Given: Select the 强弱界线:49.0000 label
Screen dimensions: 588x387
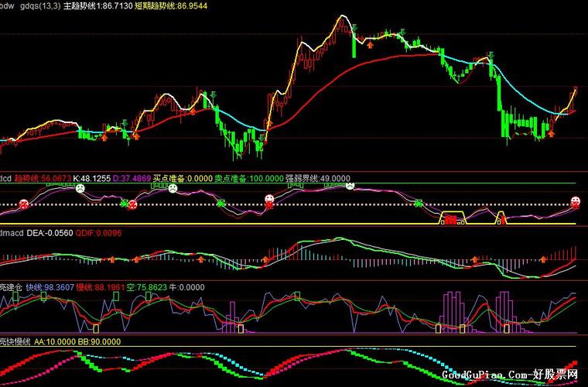Looking at the screenshot, I should pyautogui.click(x=318, y=179).
